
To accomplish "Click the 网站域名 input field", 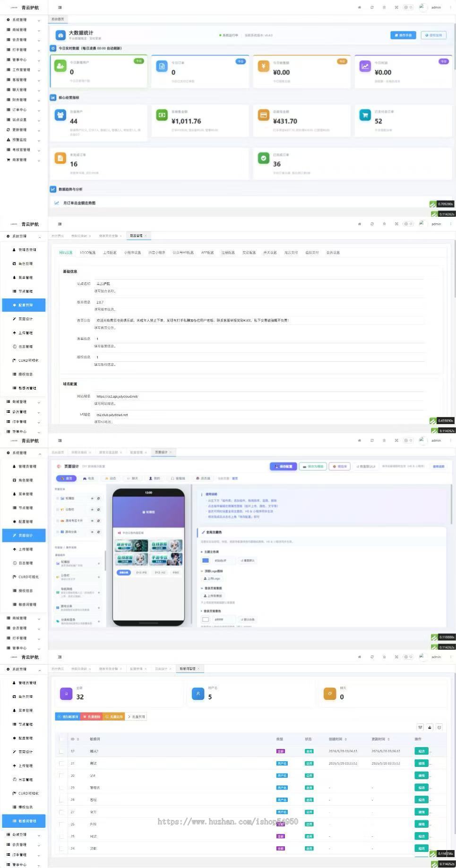I will [x=259, y=397].
